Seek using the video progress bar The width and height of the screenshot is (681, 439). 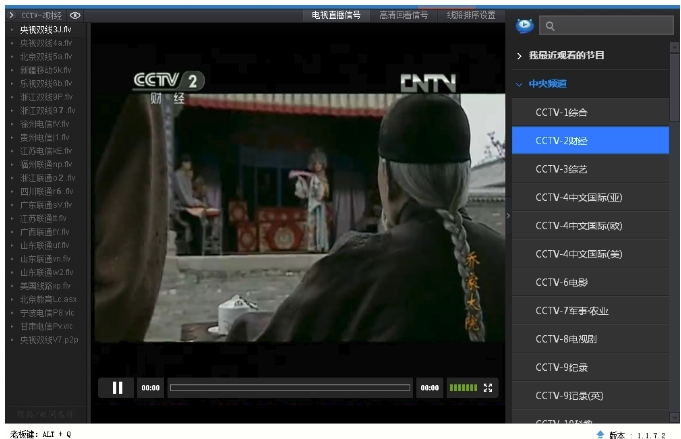290,388
